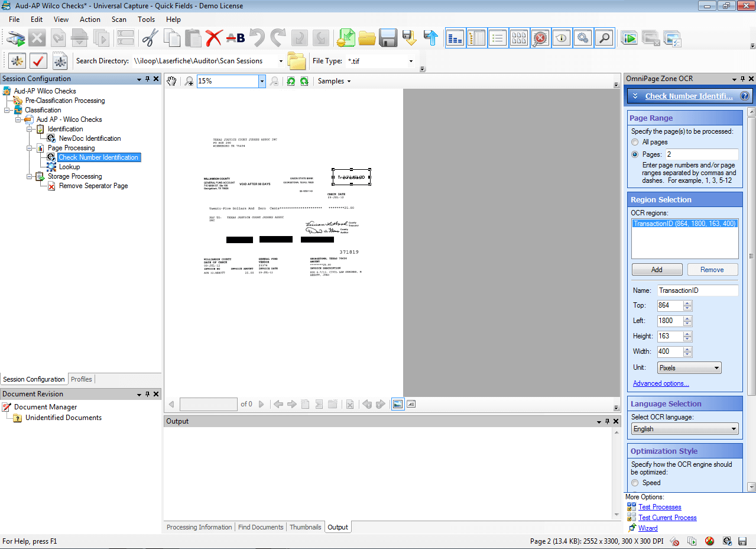This screenshot has width=756, height=549.
Task: Click the scan document toolbar icon
Action: pyautogui.click(x=17, y=38)
